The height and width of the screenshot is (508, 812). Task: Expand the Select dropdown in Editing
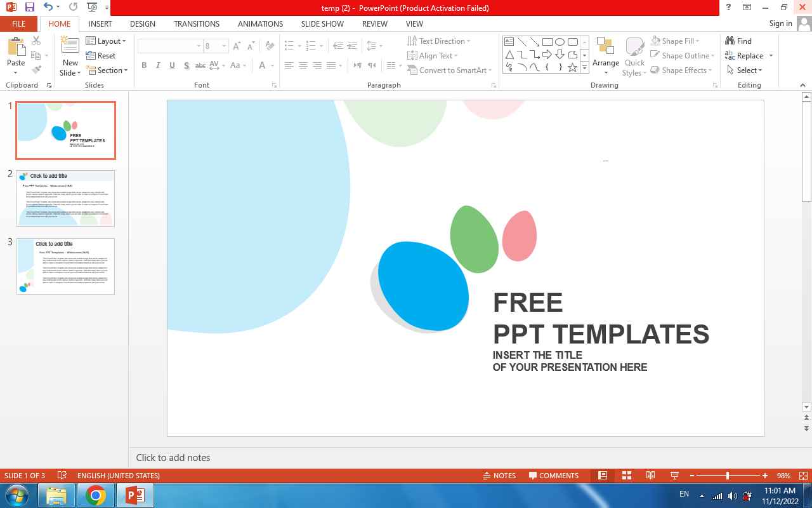point(745,70)
